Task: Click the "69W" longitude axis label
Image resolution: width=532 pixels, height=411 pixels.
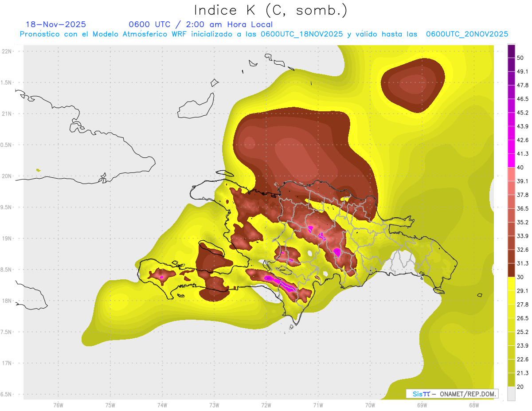Action: (x=422, y=405)
